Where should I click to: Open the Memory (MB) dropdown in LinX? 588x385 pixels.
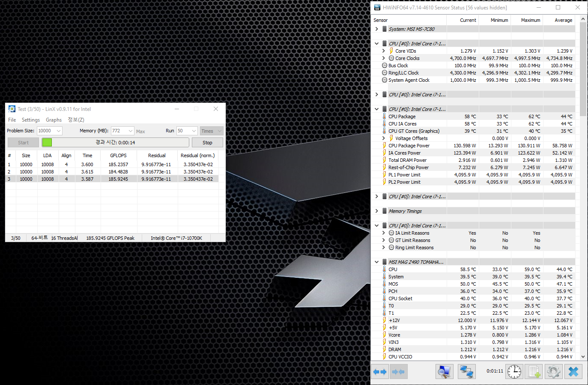click(x=131, y=131)
